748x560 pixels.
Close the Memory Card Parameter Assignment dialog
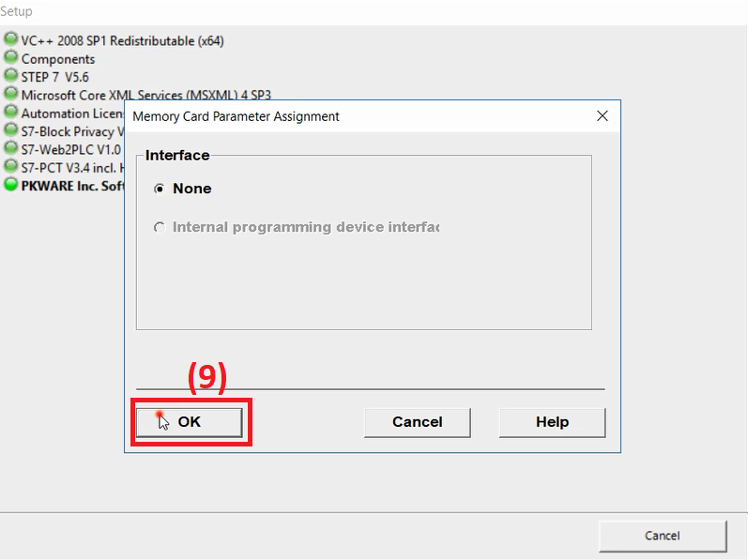pyautogui.click(x=602, y=116)
